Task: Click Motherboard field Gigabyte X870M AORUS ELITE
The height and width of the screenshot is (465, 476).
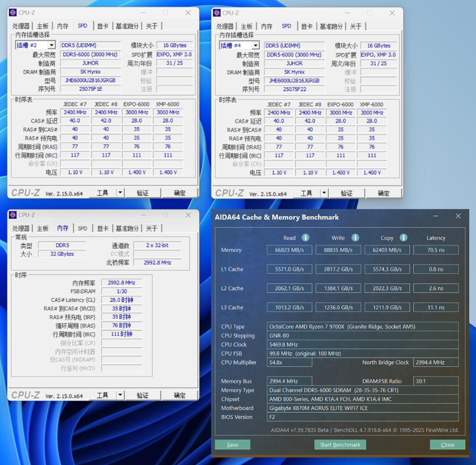Action: 363,408
